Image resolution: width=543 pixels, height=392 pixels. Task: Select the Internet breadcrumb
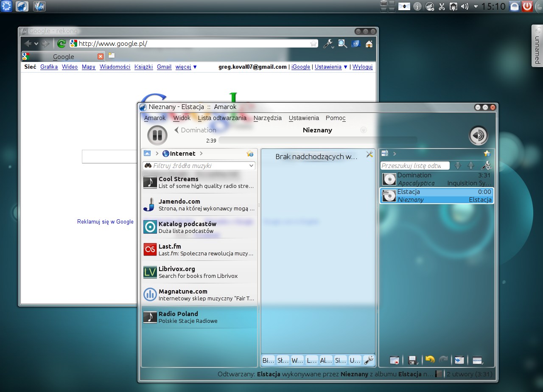point(179,154)
